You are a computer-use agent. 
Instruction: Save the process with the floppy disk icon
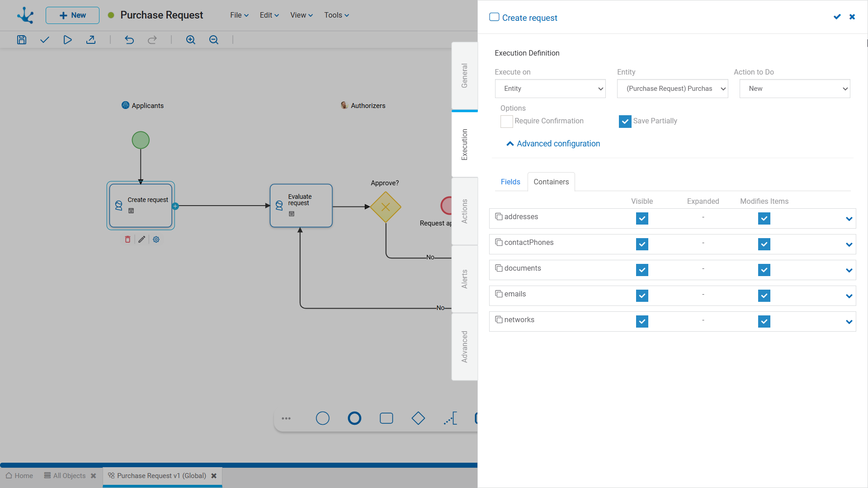(x=22, y=40)
